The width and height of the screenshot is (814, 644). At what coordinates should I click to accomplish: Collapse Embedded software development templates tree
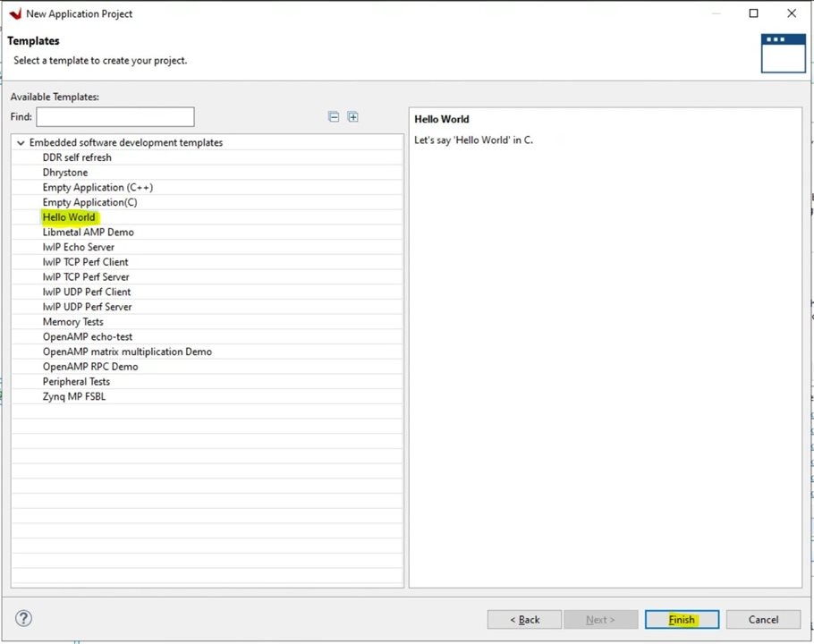tap(21, 143)
